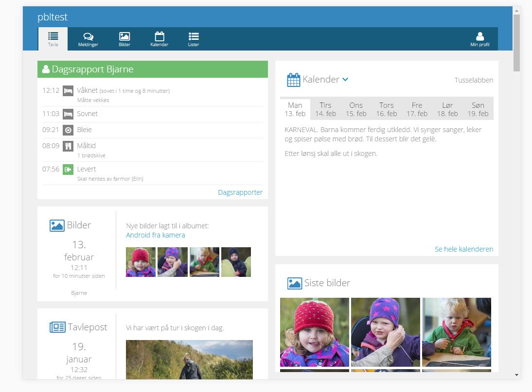Click the person icon in Dagsrapport header

[x=46, y=69]
